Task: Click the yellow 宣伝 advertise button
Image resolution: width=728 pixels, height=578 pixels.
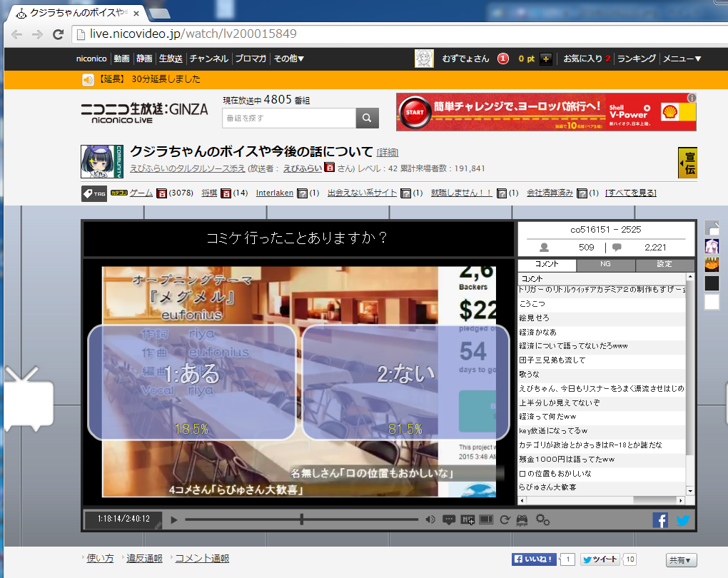Action: point(687,163)
